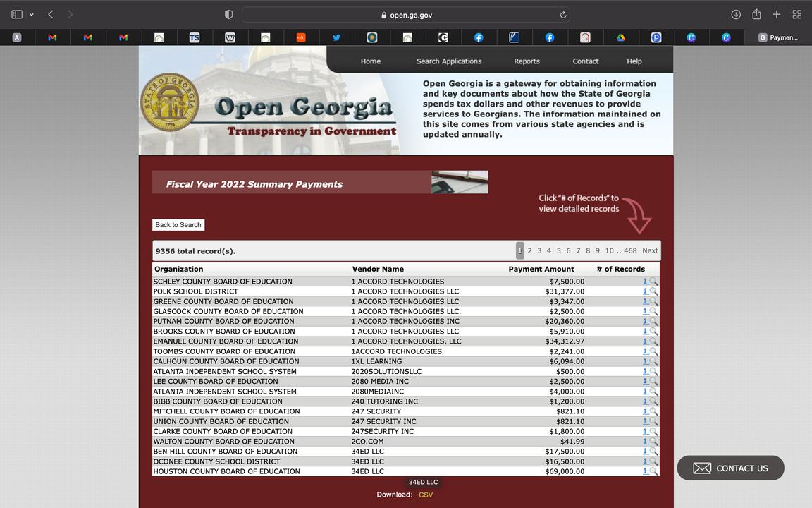The height and width of the screenshot is (508, 812).
Task: Reload the open.ga.gov page
Action: (563, 15)
